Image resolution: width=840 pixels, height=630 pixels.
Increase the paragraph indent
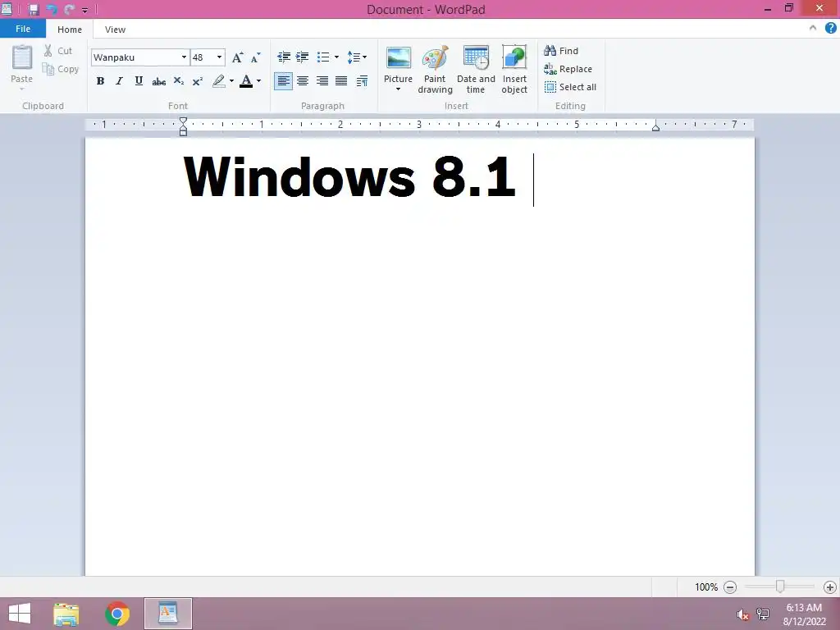coord(303,57)
